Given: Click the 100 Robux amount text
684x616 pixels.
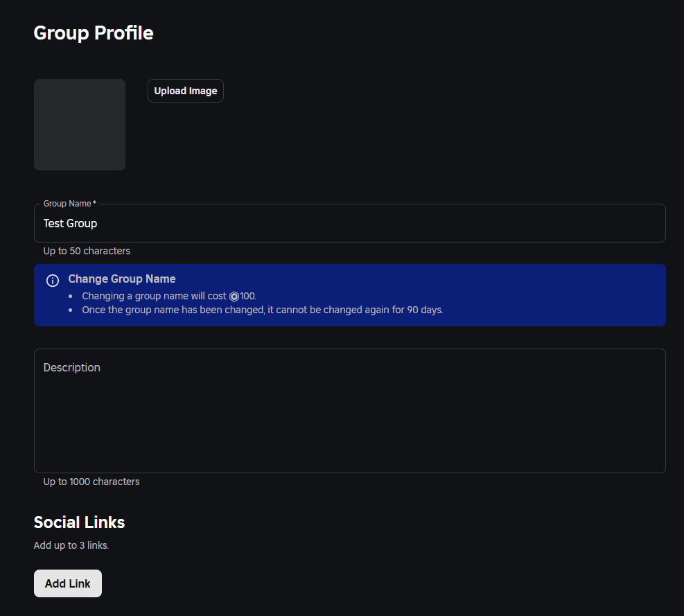Looking at the screenshot, I should point(247,296).
